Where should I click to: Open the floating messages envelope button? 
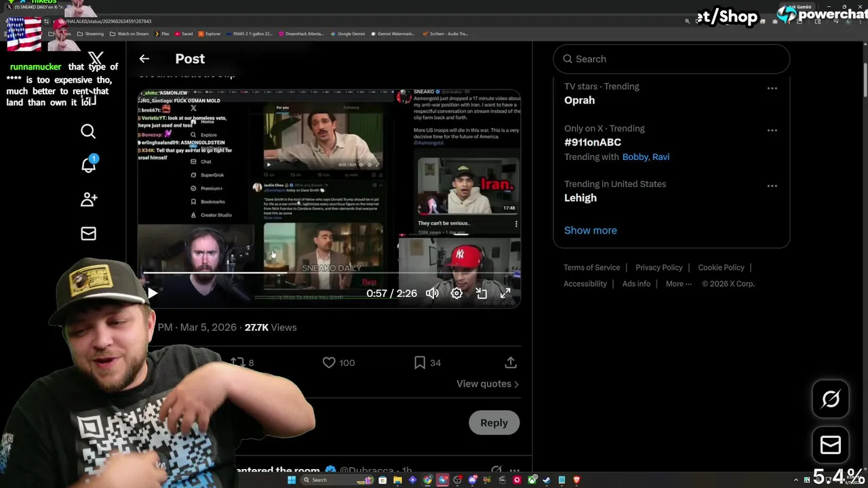pyautogui.click(x=831, y=445)
